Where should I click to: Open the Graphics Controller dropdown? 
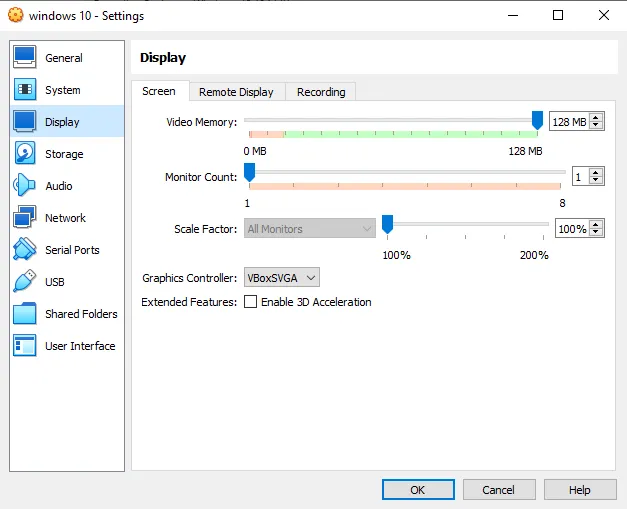[282, 277]
